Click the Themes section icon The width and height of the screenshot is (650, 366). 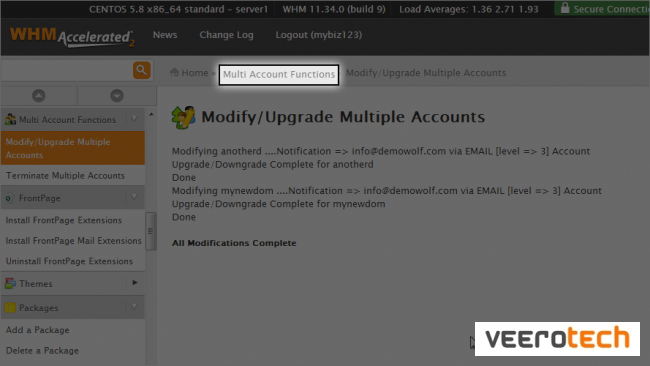coord(10,284)
